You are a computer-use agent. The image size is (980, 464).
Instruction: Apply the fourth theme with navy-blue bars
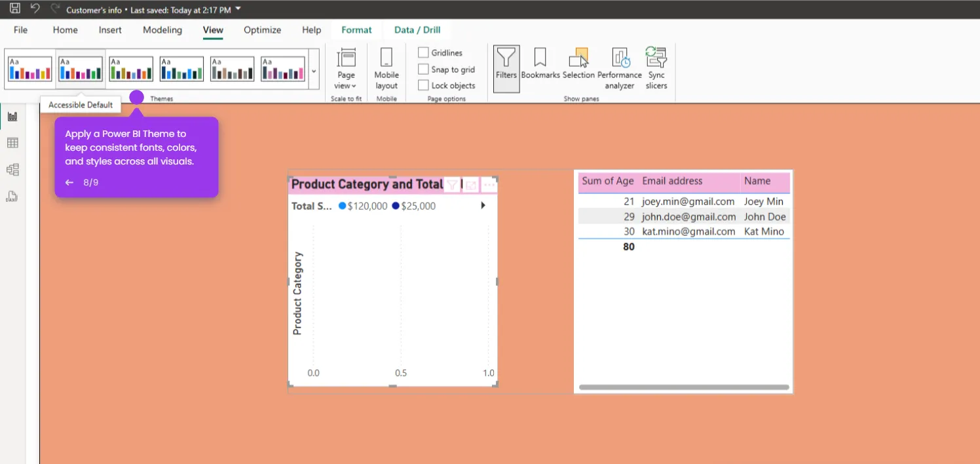[x=181, y=69]
